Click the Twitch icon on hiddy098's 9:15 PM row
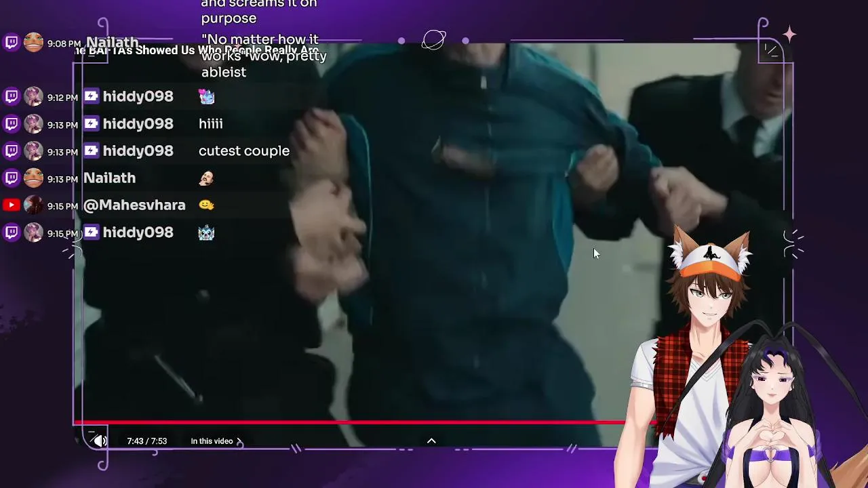868x488 pixels. pos(12,232)
